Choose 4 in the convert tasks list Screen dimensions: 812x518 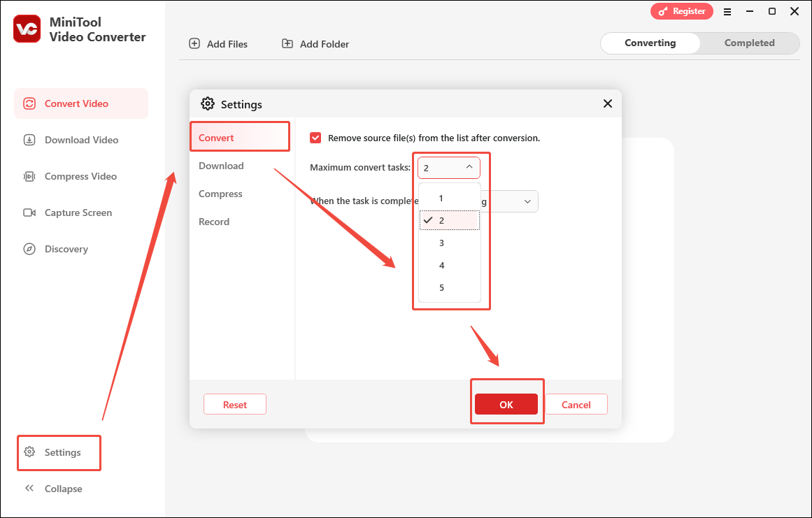click(x=449, y=265)
